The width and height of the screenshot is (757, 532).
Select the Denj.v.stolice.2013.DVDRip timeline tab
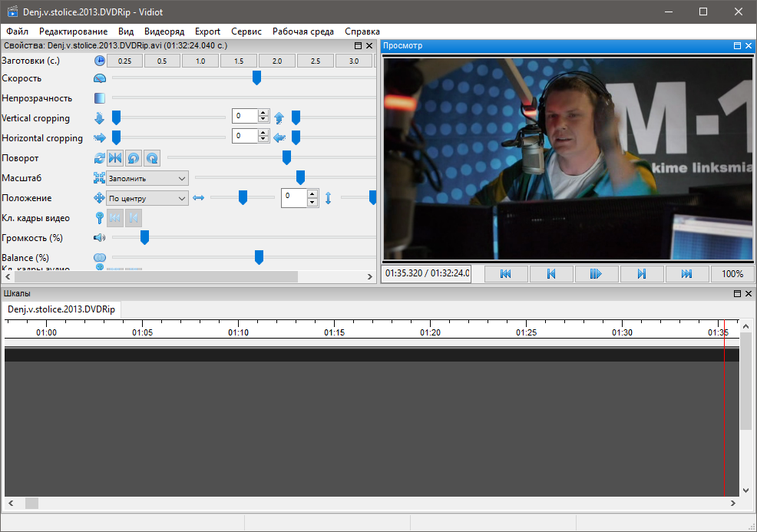click(x=61, y=309)
